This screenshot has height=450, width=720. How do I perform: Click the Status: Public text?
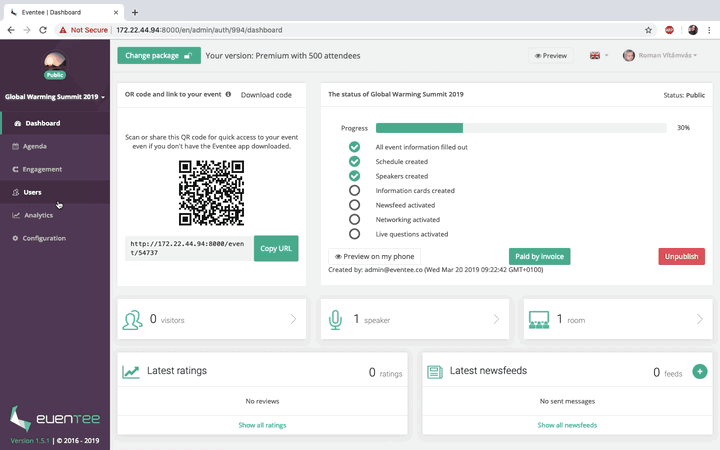coord(684,95)
